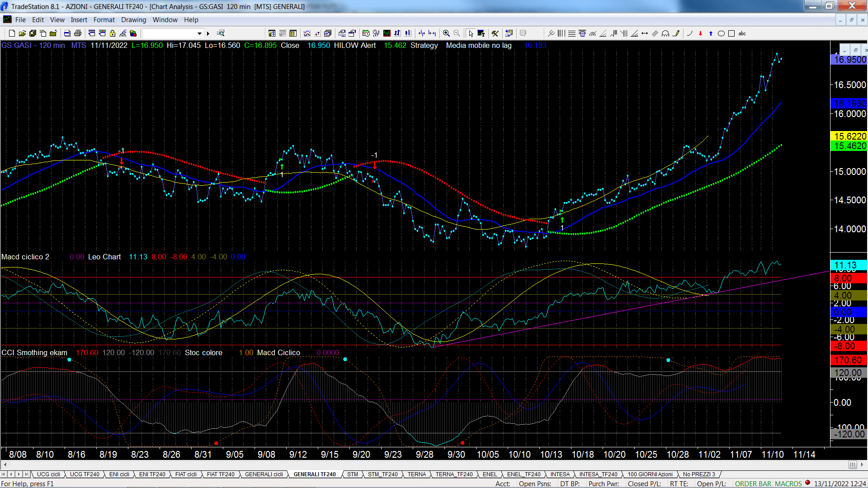This screenshot has height=488, width=868.
Task: Open the Insert menu
Action: pyautogui.click(x=79, y=20)
